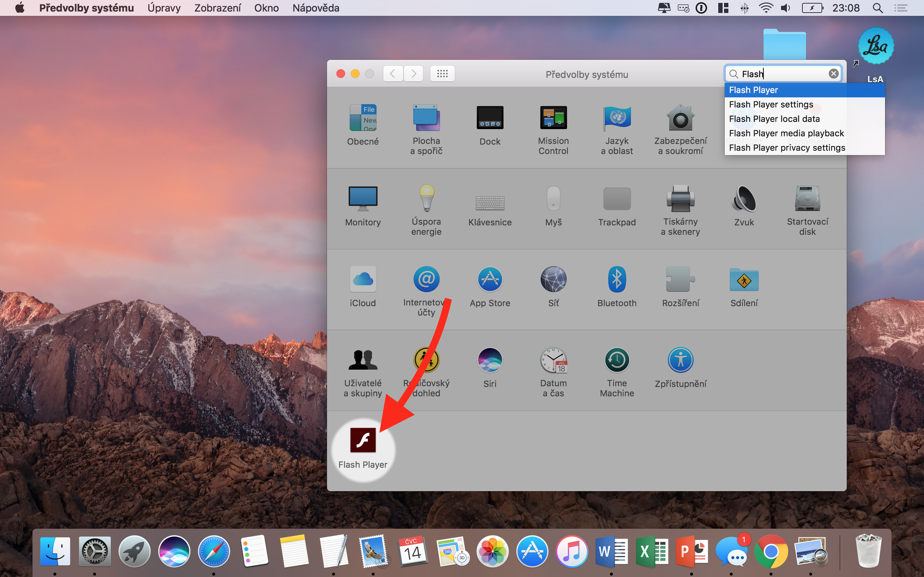924x577 pixels.
Task: Open iCloud preferences
Action: click(x=363, y=280)
